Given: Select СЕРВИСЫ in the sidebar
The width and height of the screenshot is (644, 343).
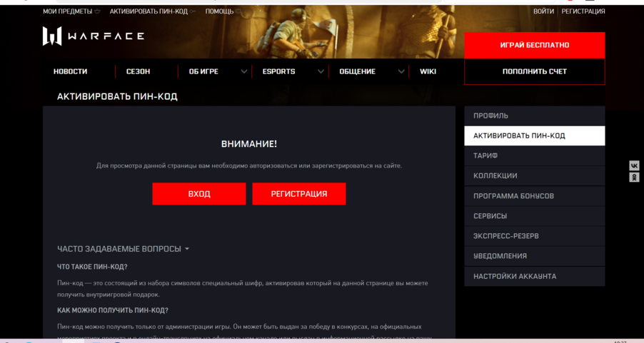Looking at the screenshot, I should click(534, 216).
